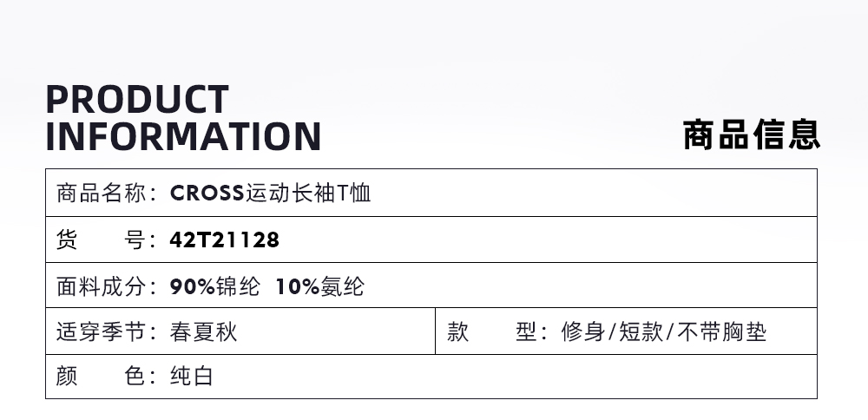
Task: Select the 款型 row label
Action: pos(492,331)
